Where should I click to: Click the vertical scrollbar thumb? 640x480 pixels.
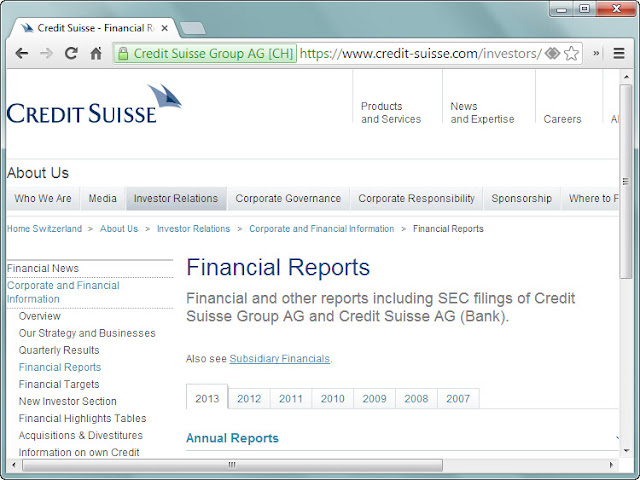coord(626,182)
